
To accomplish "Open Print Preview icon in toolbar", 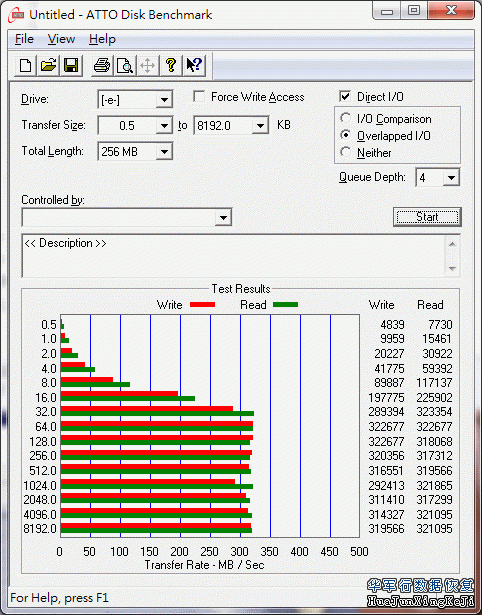I will click(x=125, y=65).
